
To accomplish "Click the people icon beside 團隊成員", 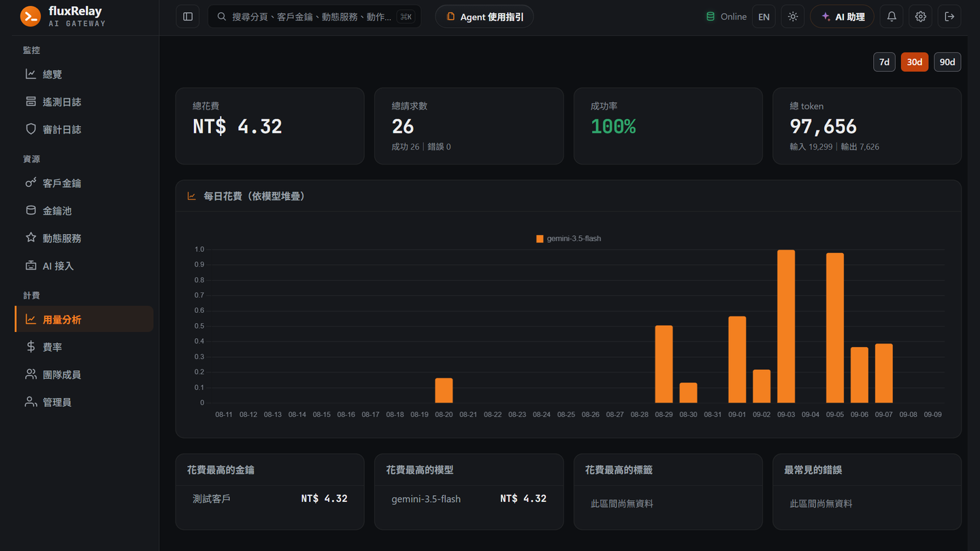I will tap(31, 374).
